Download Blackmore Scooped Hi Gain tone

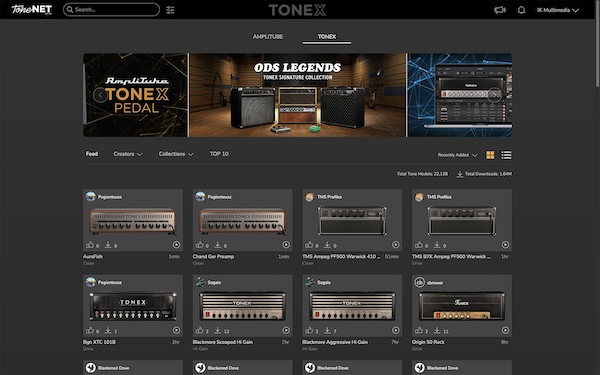[218, 330]
